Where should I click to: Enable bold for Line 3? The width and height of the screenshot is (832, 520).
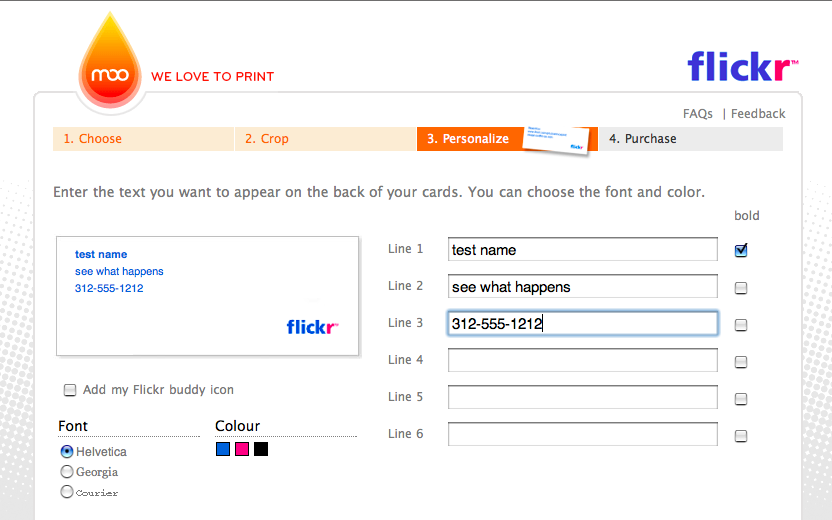pyautogui.click(x=741, y=325)
